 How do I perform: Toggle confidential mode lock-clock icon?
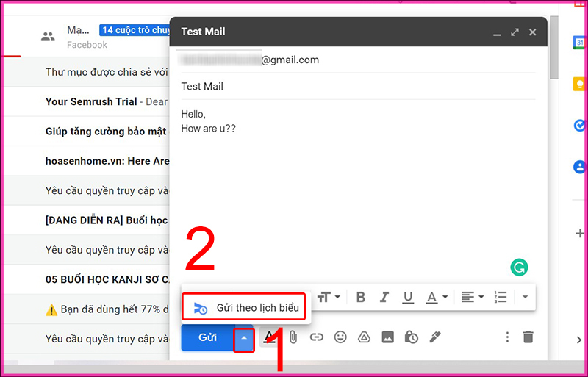click(x=411, y=337)
